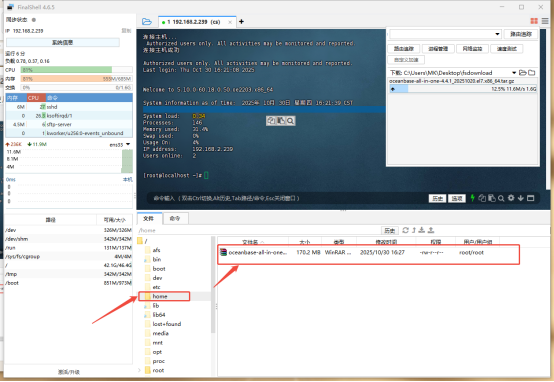Click the first button under route combo

[403, 49]
